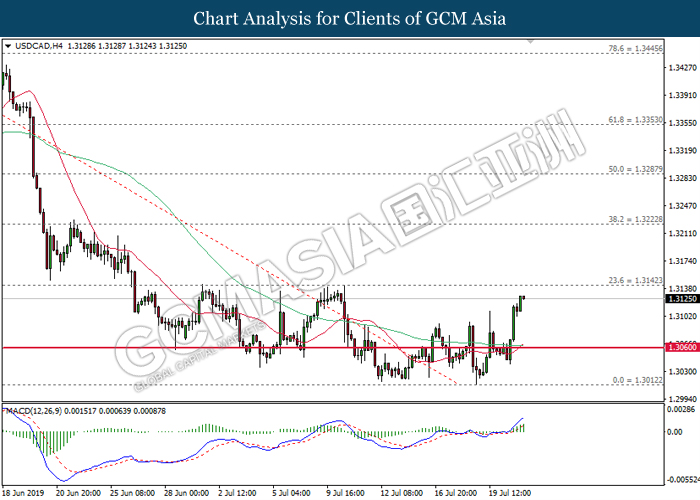The width and height of the screenshot is (700, 500).
Task: Click the small square icon before the MACD label
Action: [5, 410]
